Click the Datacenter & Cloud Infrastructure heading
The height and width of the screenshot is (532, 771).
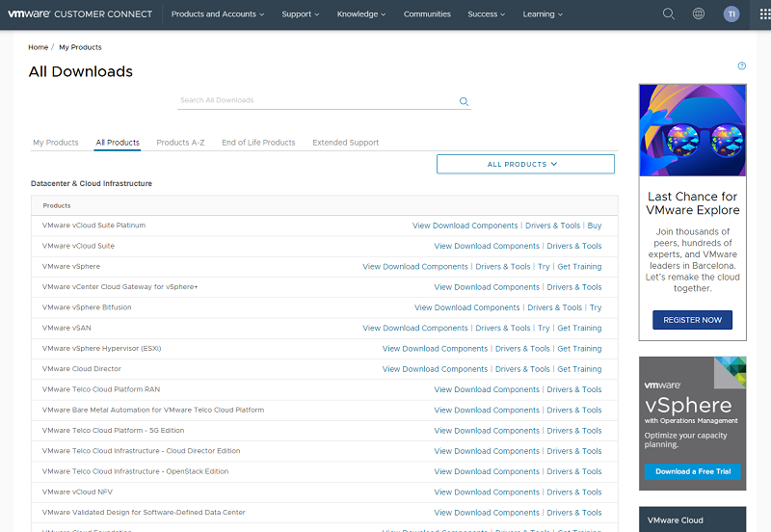92,183
